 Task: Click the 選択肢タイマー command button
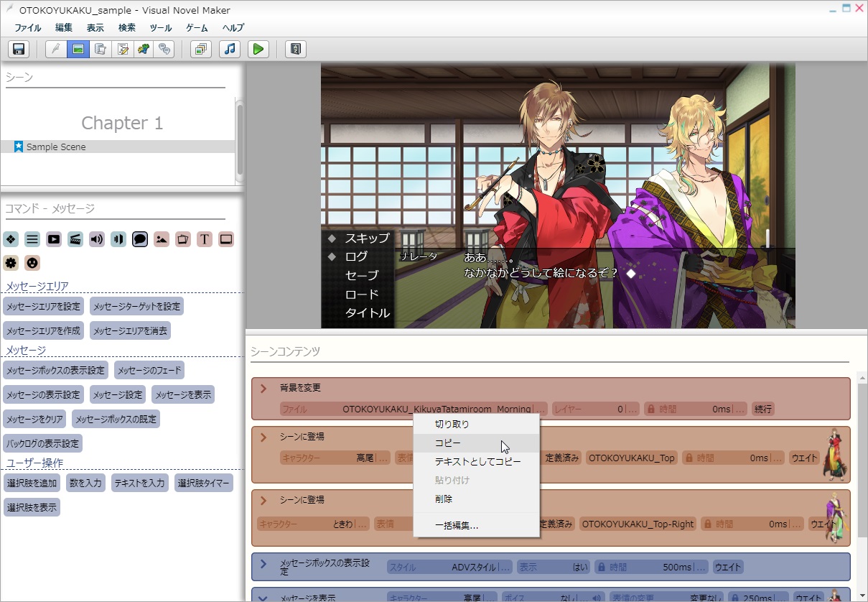pos(204,483)
